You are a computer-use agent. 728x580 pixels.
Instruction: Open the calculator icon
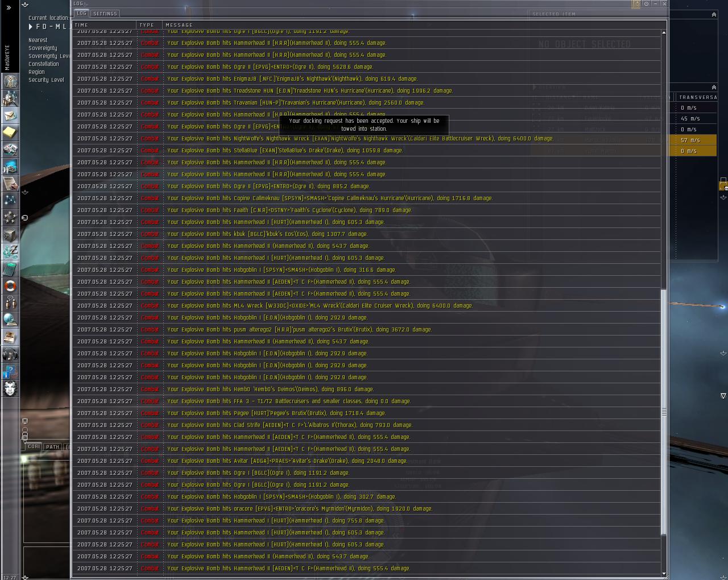[x=10, y=269]
